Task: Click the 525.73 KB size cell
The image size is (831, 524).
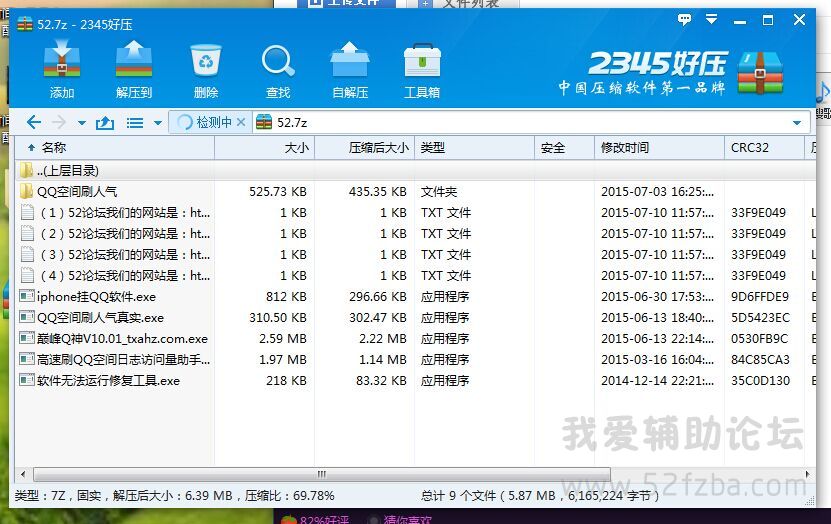Action: click(x=278, y=191)
